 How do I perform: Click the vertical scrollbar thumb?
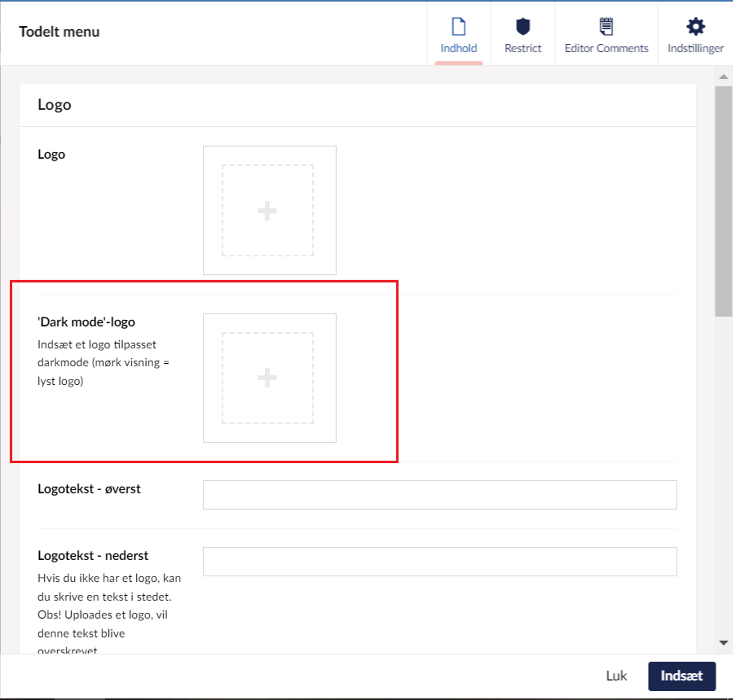click(723, 201)
